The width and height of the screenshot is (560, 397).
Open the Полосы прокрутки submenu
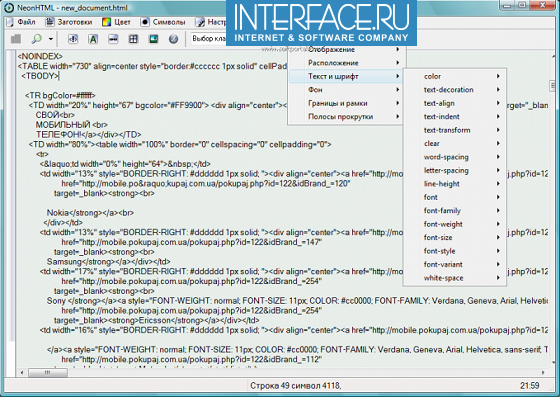pyautogui.click(x=345, y=117)
